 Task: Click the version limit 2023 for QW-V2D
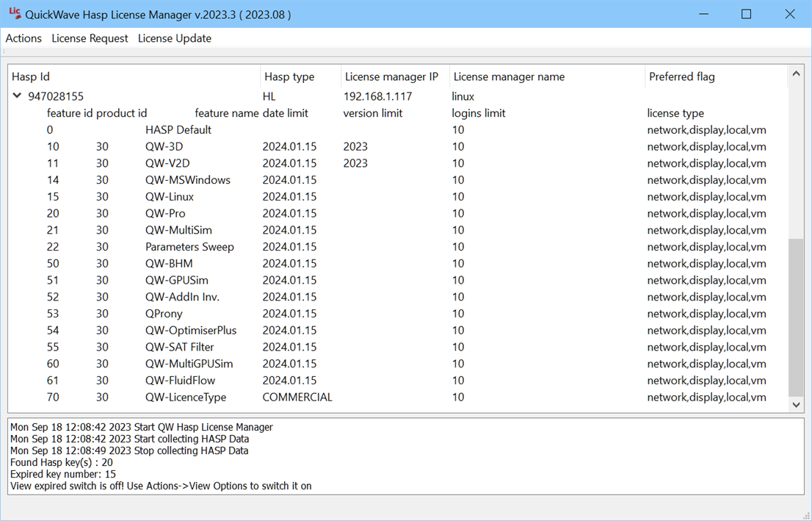tap(355, 163)
